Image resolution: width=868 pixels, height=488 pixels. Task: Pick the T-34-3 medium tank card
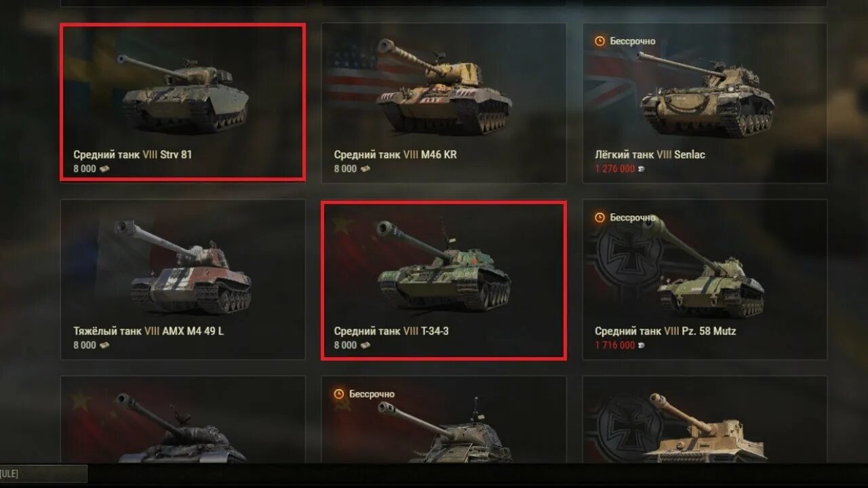coord(443,280)
